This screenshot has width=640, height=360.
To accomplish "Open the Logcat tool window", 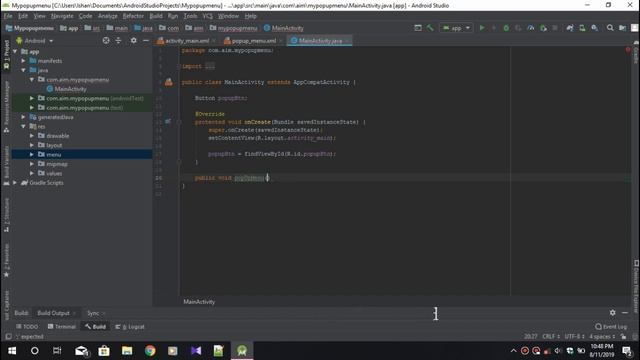I will (x=130, y=327).
